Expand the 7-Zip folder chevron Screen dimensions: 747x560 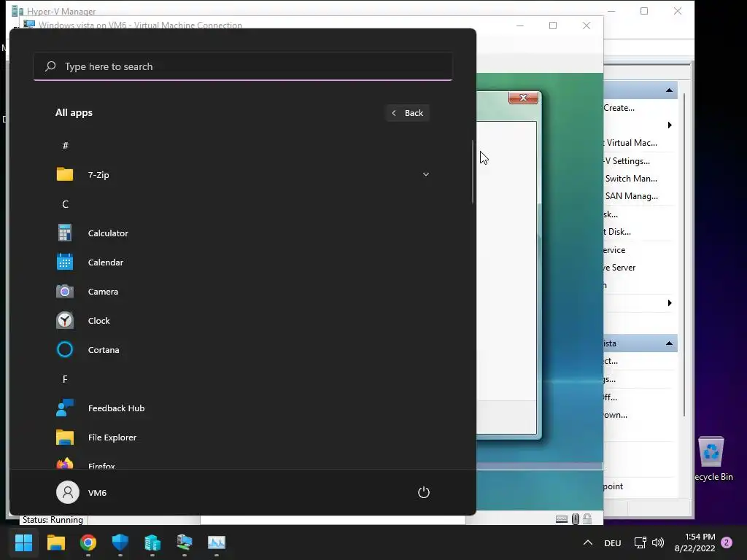point(426,175)
